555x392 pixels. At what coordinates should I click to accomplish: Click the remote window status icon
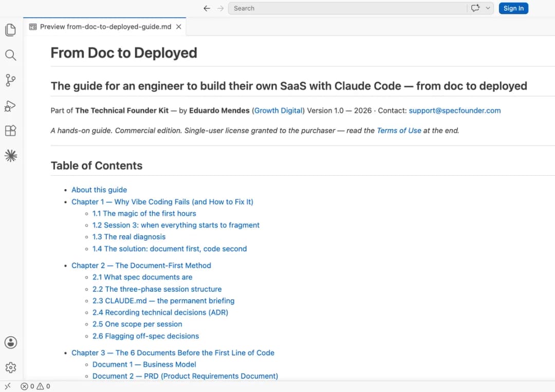[x=8, y=386]
